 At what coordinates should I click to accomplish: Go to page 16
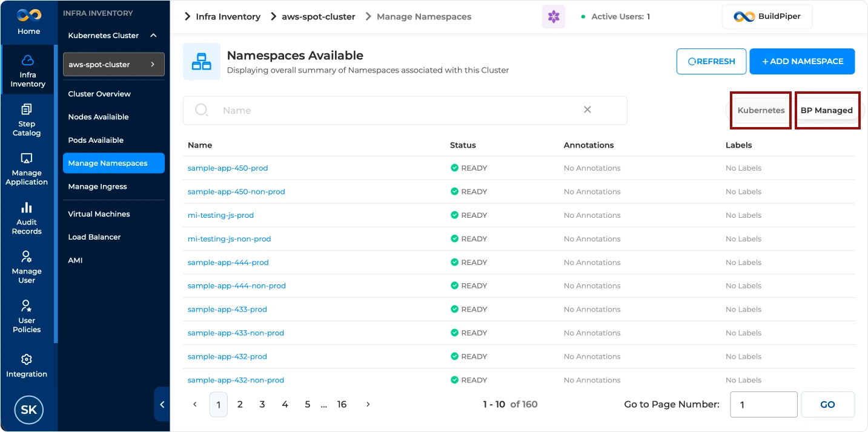(x=342, y=404)
